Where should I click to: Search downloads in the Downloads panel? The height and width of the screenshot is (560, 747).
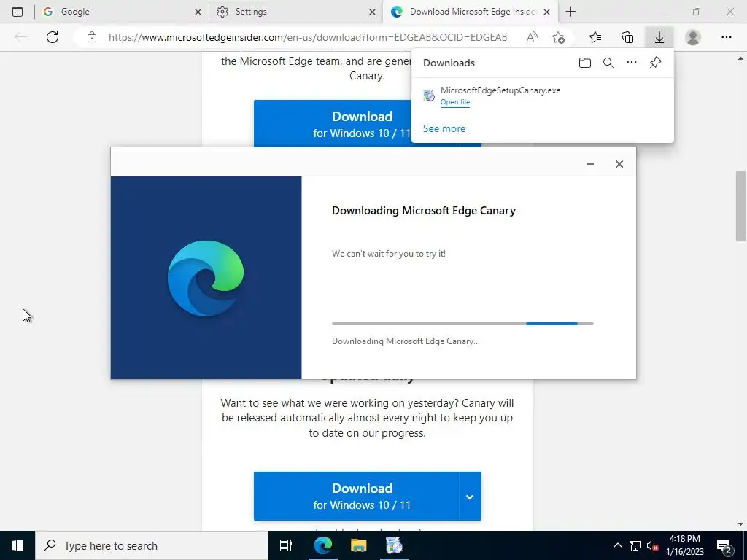pyautogui.click(x=608, y=63)
